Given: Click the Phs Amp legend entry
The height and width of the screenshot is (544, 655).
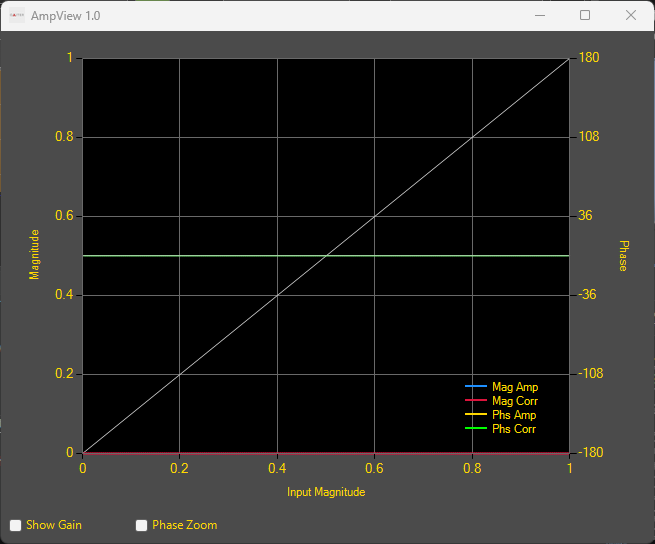Looking at the screenshot, I should pos(500,415).
